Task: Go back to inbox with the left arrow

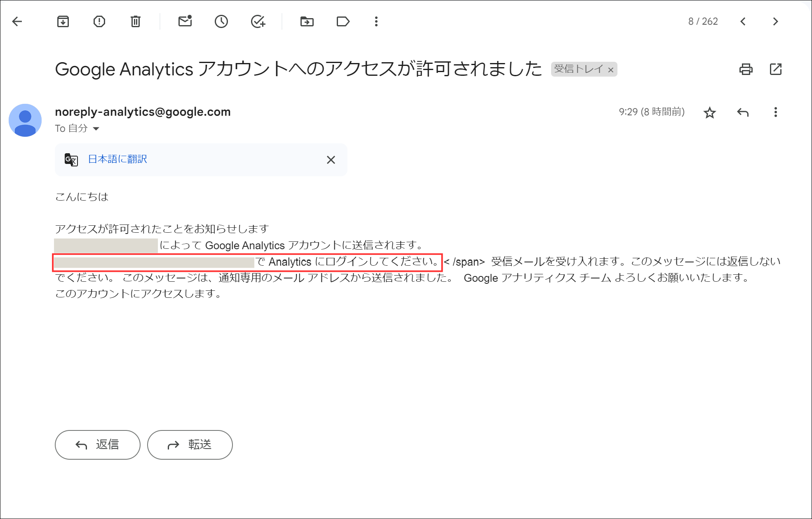Action: point(17,21)
